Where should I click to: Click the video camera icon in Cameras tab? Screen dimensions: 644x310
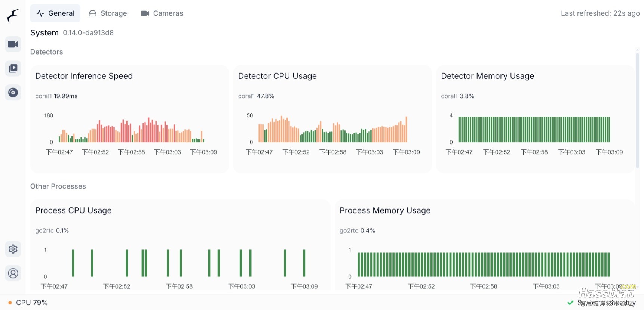tap(145, 13)
